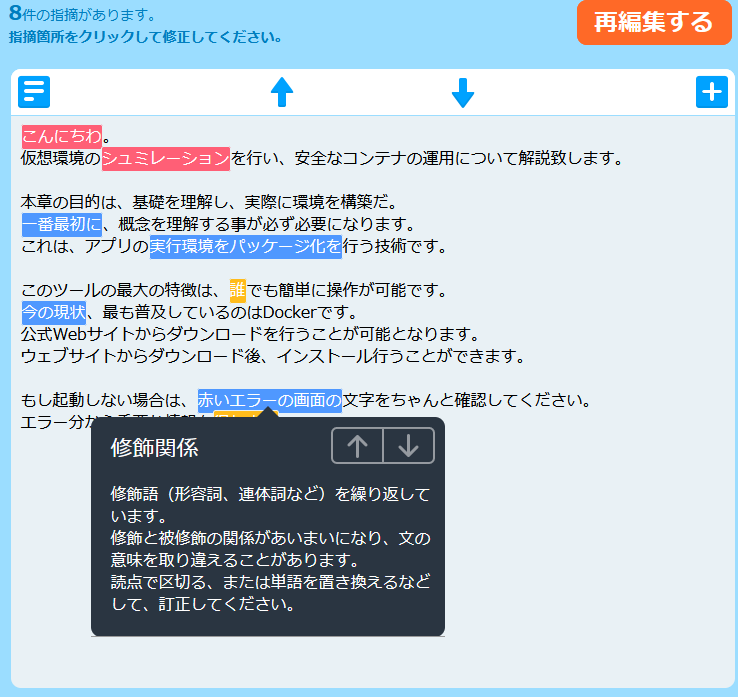Screen dimensions: 738x697
Task: Click the blue highlighted 今の現状 phrase
Action: 54,313
